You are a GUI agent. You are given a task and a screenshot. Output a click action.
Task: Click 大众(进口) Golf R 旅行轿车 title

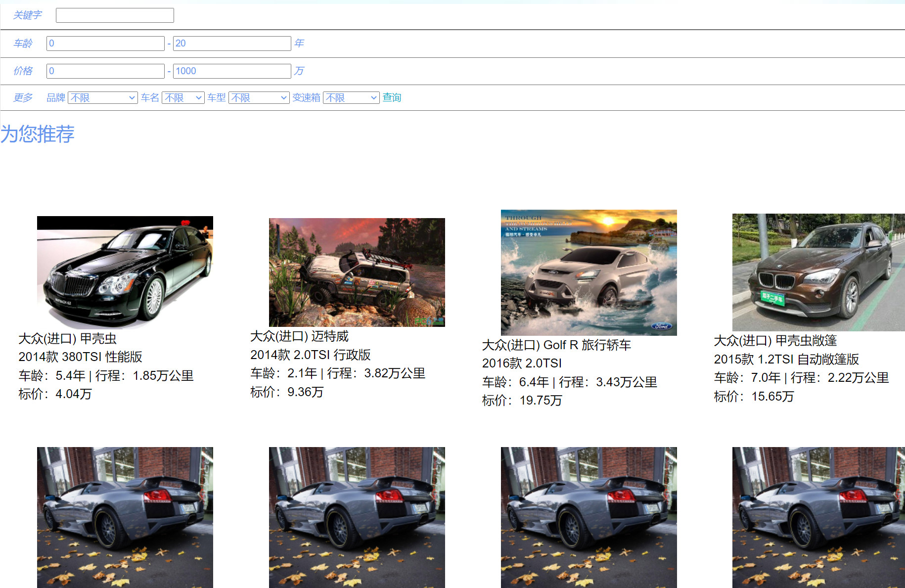pyautogui.click(x=557, y=345)
